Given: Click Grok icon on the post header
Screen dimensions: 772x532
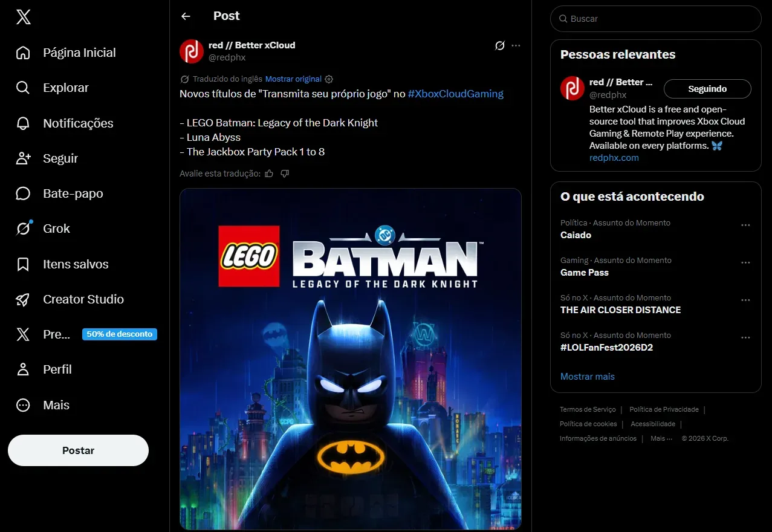Looking at the screenshot, I should click(x=500, y=45).
